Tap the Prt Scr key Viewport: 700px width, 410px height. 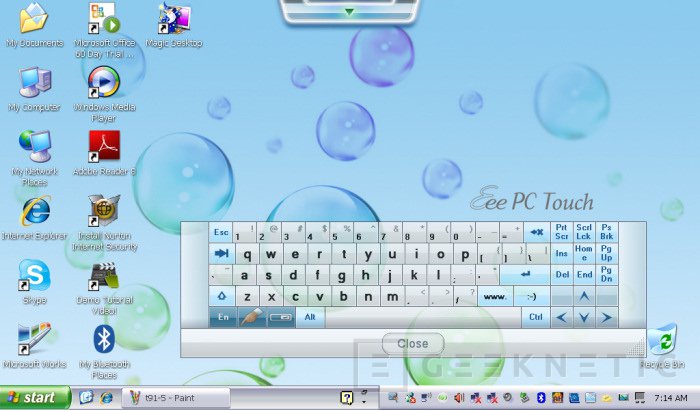(562, 232)
